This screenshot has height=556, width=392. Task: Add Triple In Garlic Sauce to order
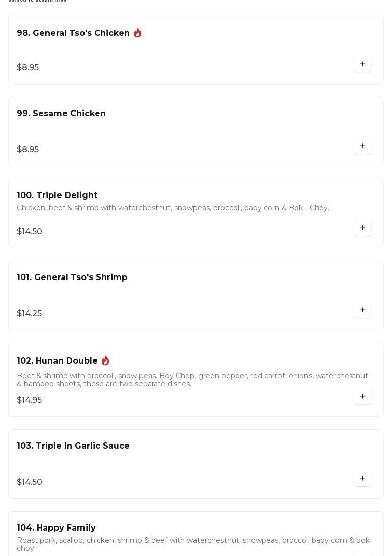(x=362, y=479)
